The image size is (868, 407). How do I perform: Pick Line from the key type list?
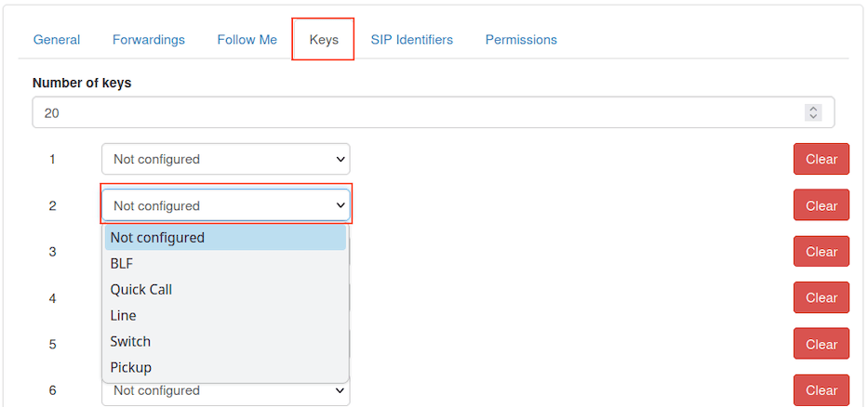pyautogui.click(x=123, y=316)
